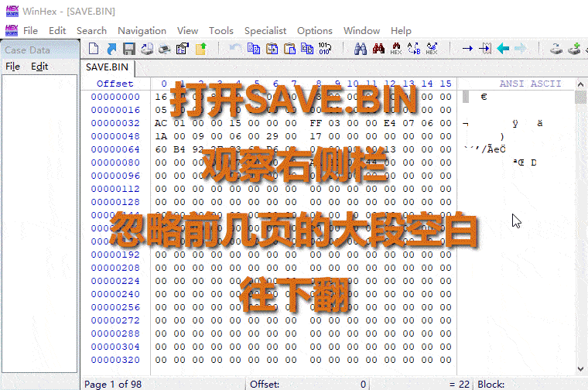Click the blue binoculars Find Text icon
The width and height of the screenshot is (588, 390).
pos(361,49)
